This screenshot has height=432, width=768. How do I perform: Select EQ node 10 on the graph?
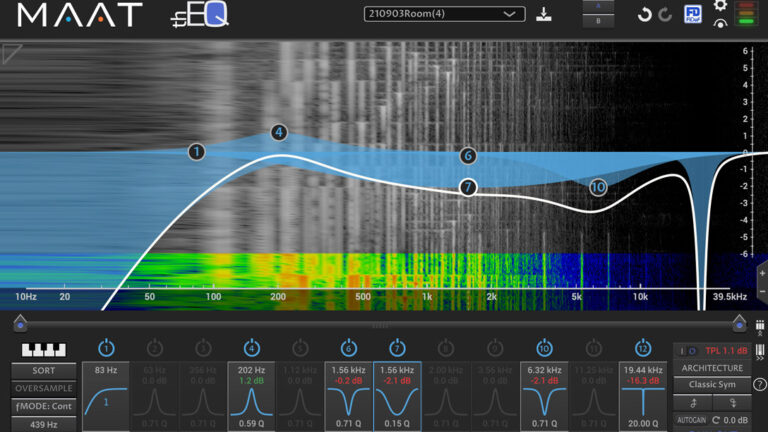[x=598, y=187]
